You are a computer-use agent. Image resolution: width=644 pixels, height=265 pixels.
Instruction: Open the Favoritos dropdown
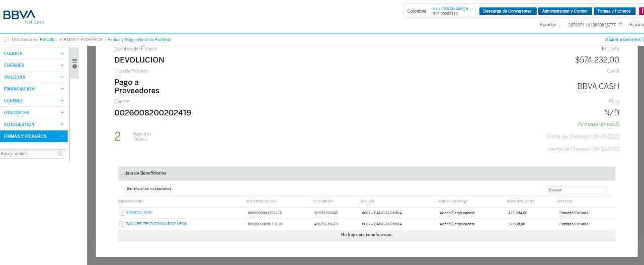tap(550, 25)
